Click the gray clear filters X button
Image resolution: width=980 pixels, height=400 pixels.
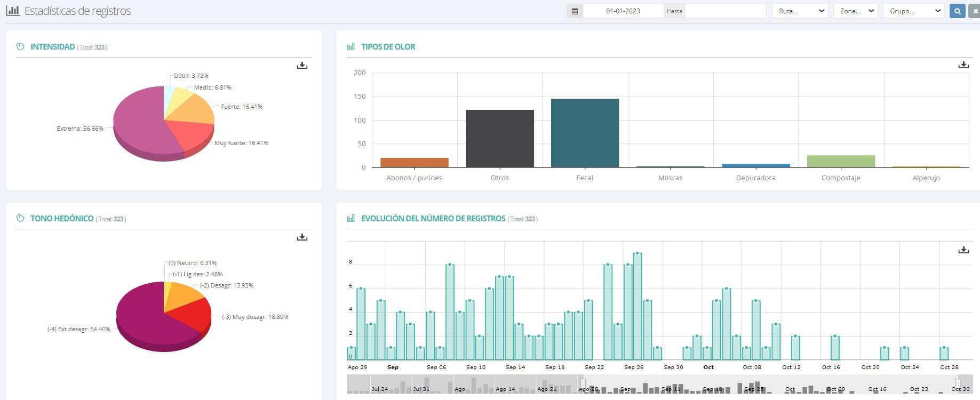pos(975,11)
